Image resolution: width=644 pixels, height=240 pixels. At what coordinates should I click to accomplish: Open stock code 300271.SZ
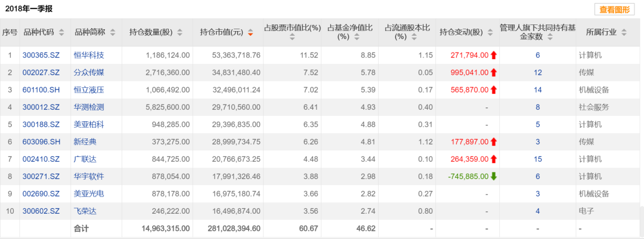[41, 176]
